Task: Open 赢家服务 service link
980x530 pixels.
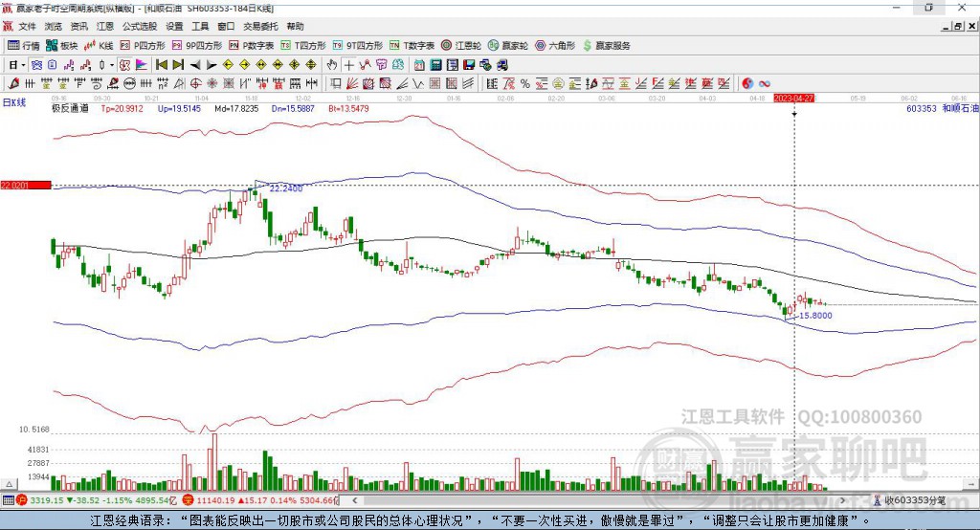Action: pos(606,46)
